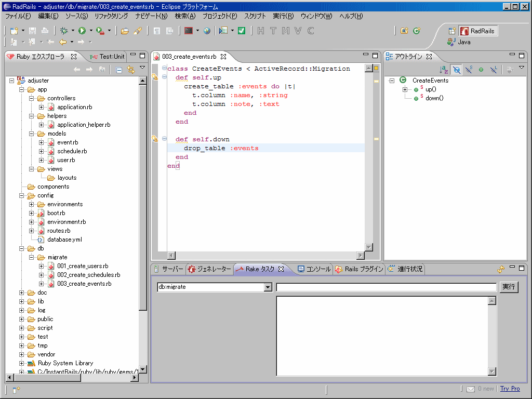Select the Sort alphabetically icon in the Outline view
The width and height of the screenshot is (532, 399).
pos(444,69)
